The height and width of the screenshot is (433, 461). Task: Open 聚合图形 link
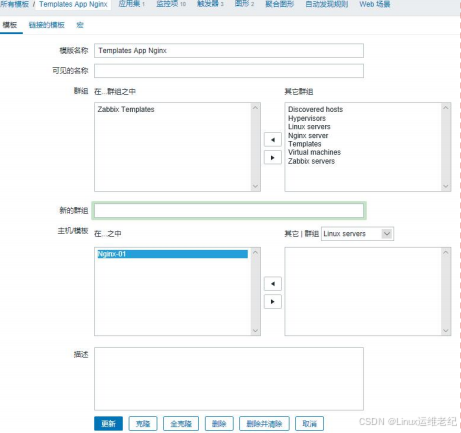[x=280, y=4]
